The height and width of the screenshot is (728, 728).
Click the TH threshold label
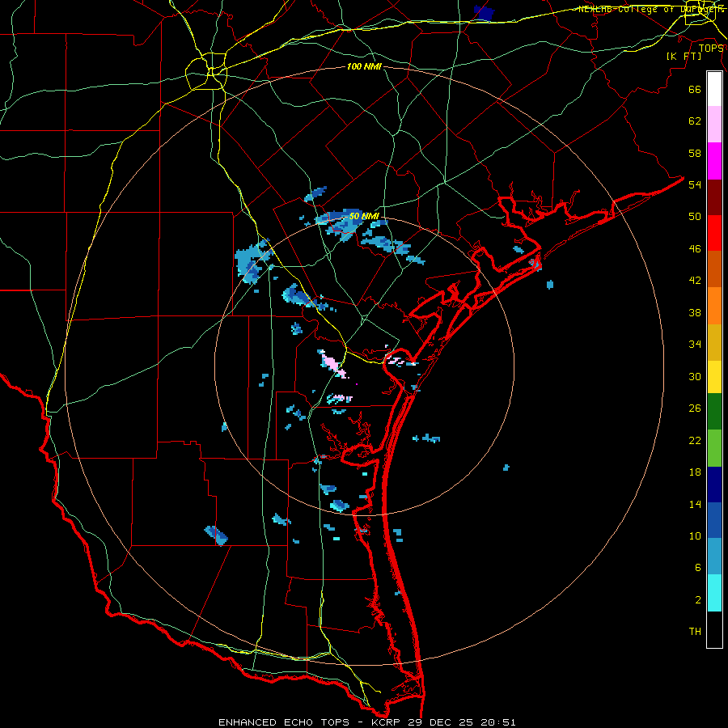(695, 632)
